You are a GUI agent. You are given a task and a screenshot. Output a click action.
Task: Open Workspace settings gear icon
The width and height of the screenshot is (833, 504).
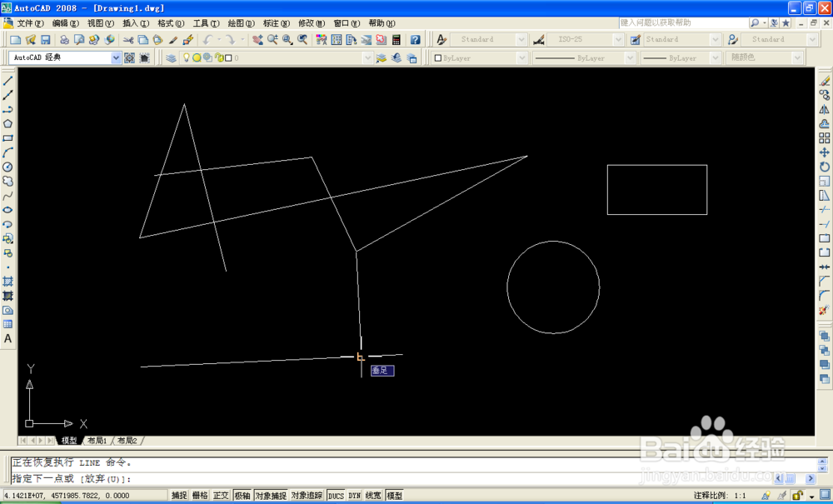click(130, 57)
